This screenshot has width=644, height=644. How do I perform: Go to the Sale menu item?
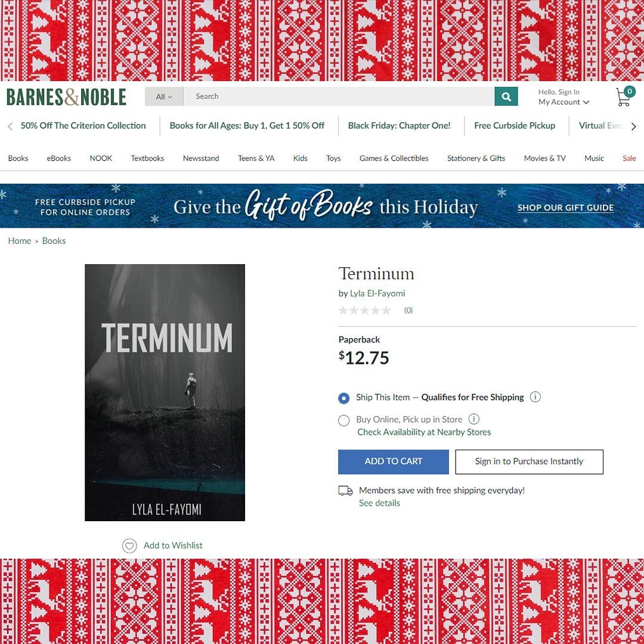[x=629, y=158]
